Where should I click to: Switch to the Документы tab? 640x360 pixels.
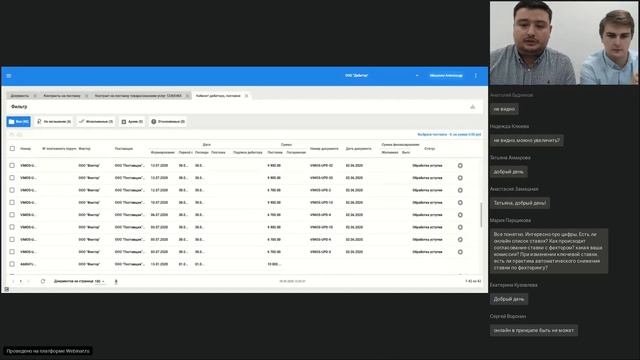[20, 96]
